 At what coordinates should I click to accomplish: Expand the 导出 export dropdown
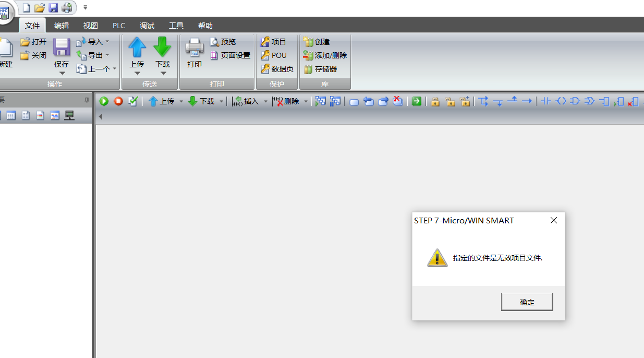pyautogui.click(x=107, y=55)
